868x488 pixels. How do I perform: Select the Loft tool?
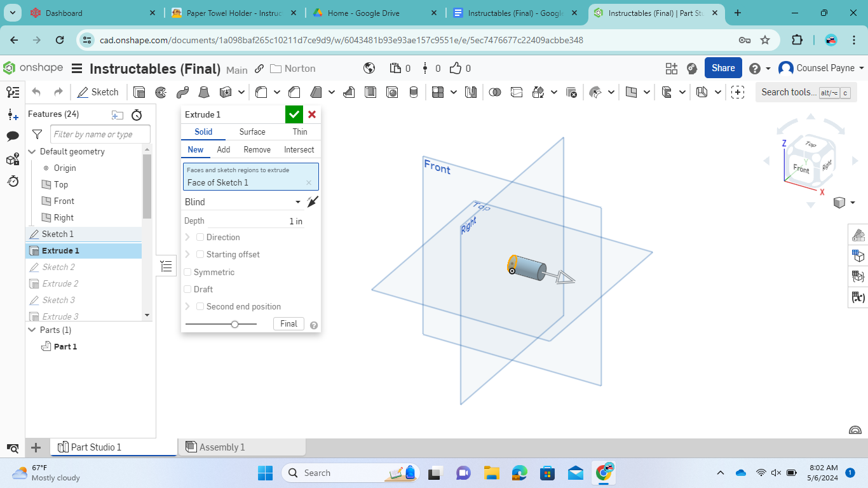point(204,92)
